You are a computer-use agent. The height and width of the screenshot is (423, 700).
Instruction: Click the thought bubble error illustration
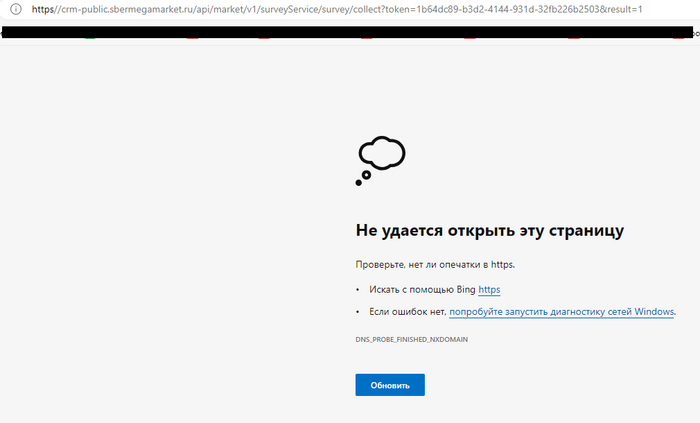click(381, 154)
